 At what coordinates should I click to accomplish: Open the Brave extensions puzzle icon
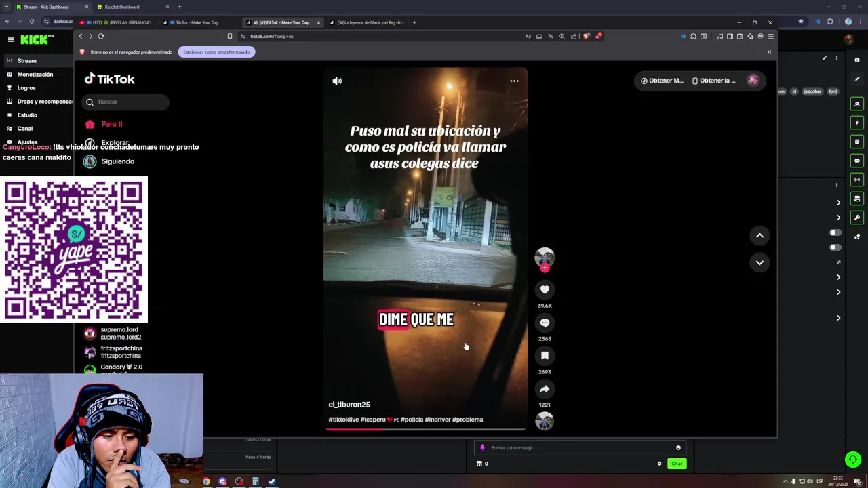(693, 36)
